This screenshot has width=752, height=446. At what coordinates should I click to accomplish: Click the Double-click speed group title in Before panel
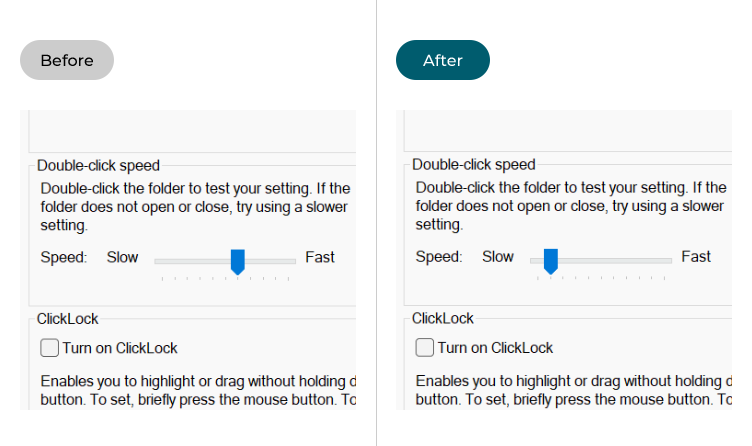tap(98, 165)
